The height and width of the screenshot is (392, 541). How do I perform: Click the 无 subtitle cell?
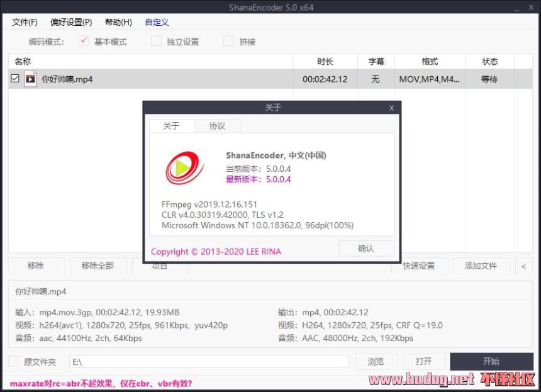(376, 79)
